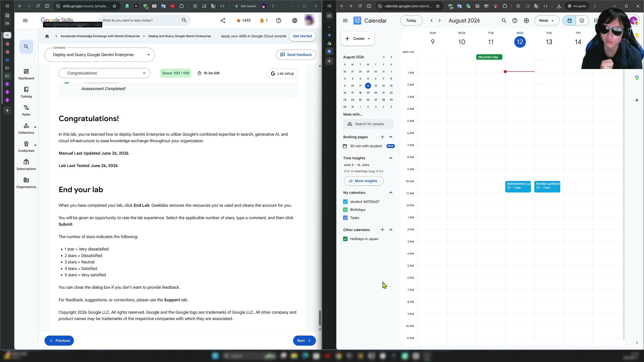Screen dimensions: 644x362
Task: Go to next week in Calendar
Action: (x=440, y=20)
